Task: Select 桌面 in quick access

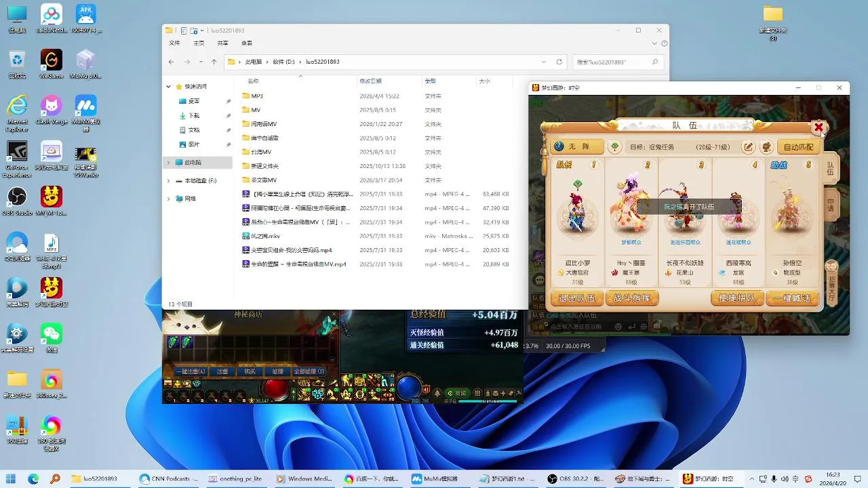Action: pos(194,101)
